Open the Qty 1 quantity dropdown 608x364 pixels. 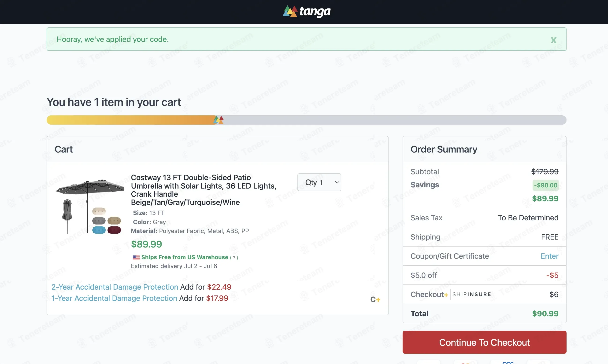coord(319,182)
